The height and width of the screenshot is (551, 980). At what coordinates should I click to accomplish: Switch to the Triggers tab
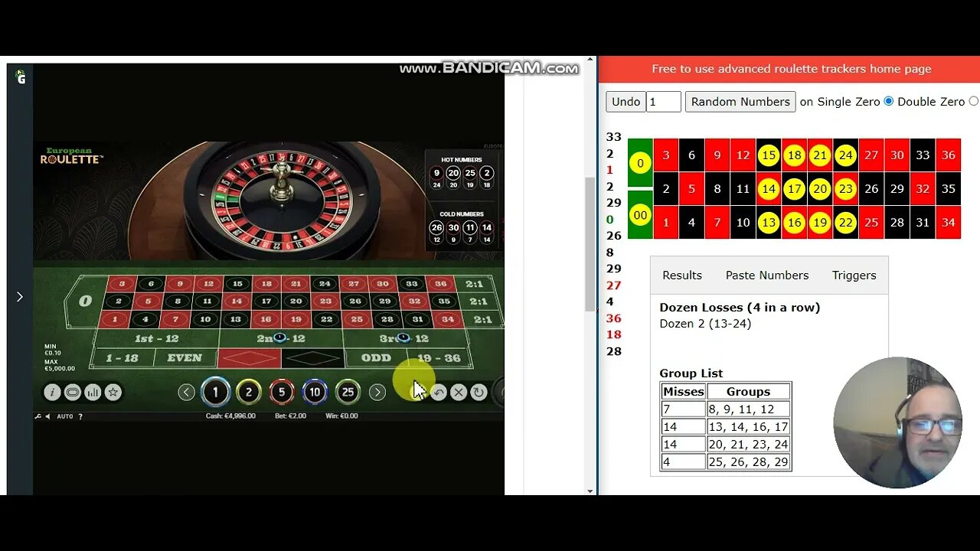pyautogui.click(x=854, y=275)
